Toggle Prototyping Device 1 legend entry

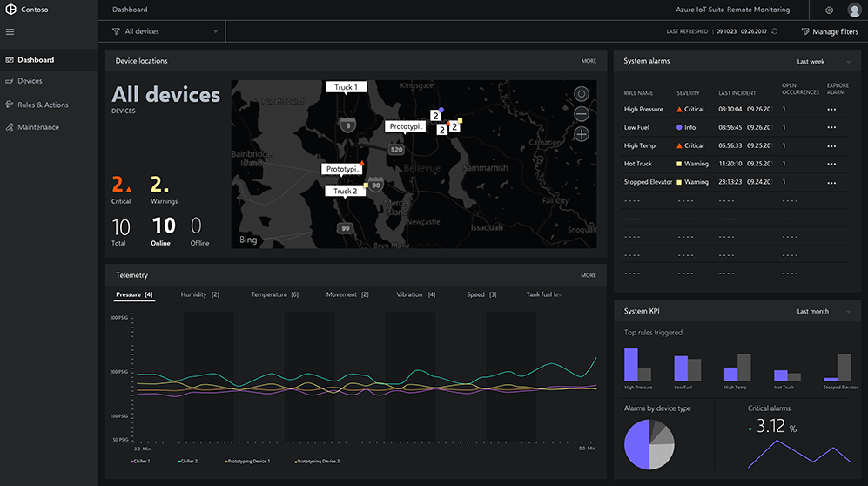[x=247, y=461]
